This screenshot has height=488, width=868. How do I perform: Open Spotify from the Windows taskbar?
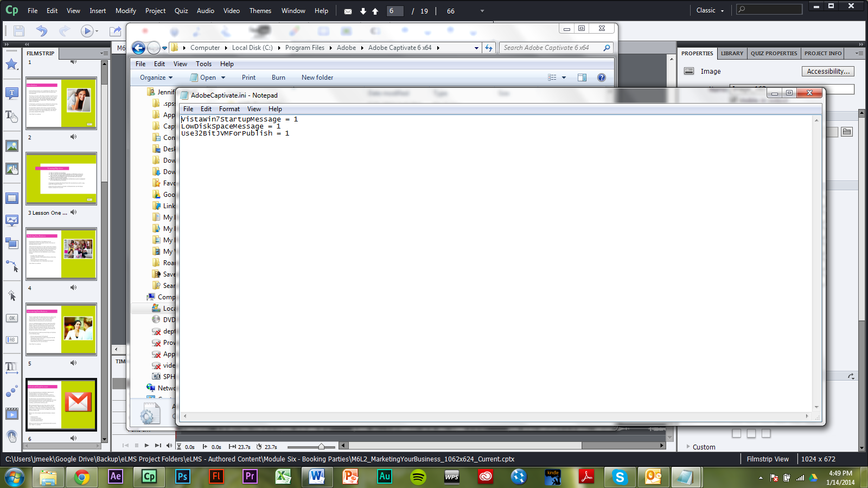pyautogui.click(x=418, y=477)
